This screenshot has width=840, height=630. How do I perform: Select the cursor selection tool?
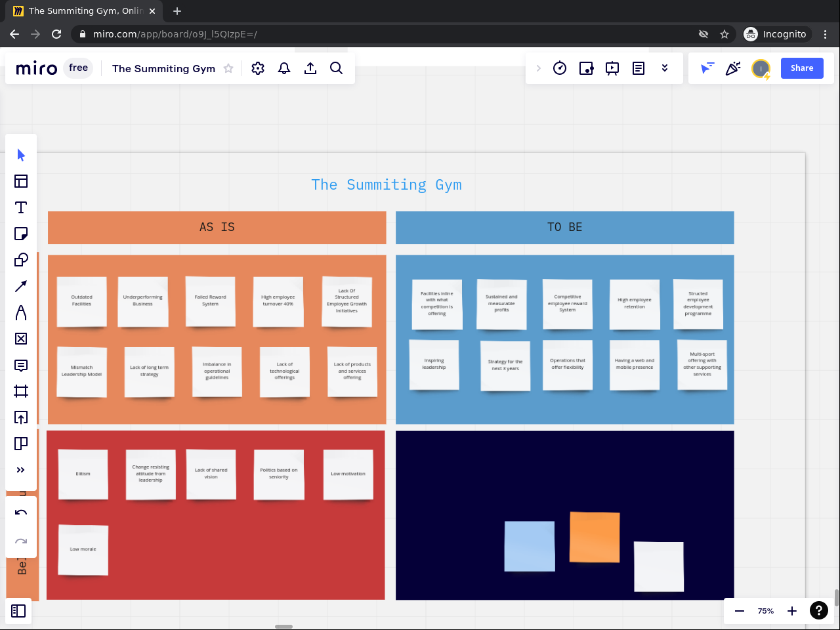[x=21, y=155]
